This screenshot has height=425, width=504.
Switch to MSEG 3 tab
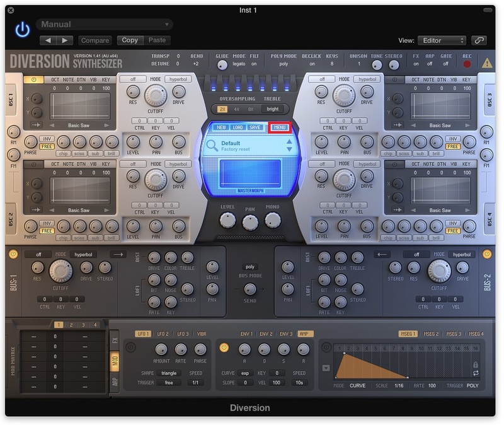[x=454, y=334]
